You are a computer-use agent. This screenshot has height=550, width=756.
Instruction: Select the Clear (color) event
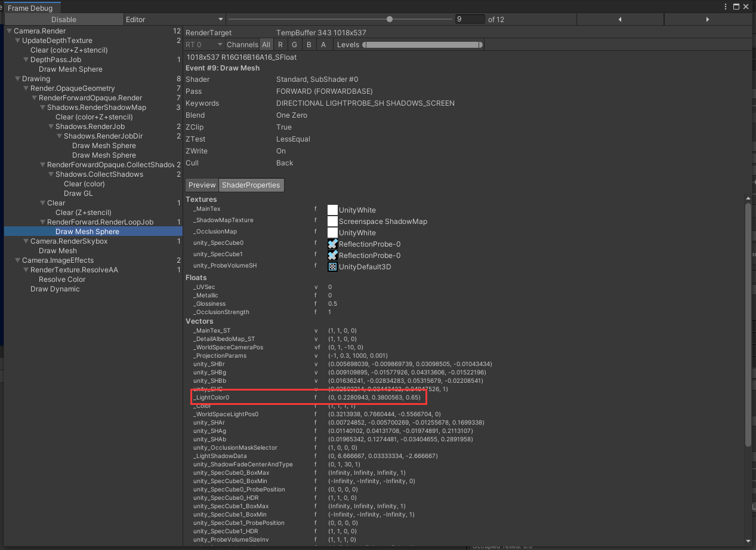point(84,184)
